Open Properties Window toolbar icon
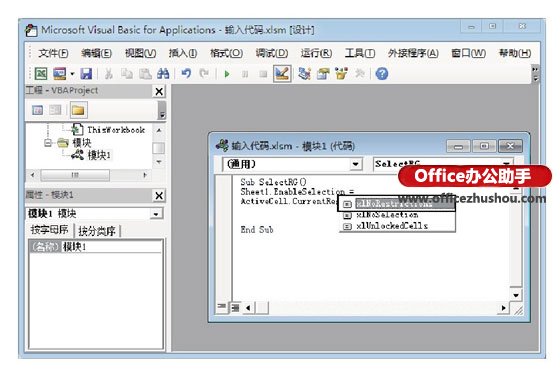This screenshot has height=372, width=560. [x=323, y=74]
